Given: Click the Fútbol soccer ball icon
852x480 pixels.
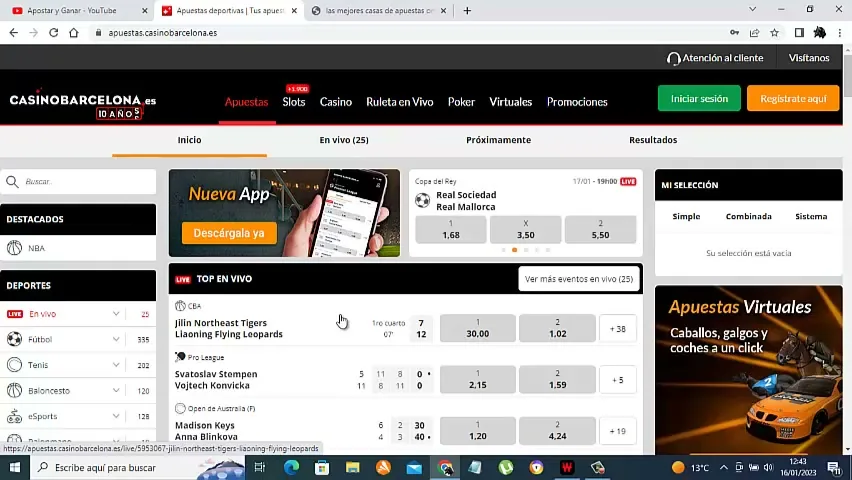Looking at the screenshot, I should pos(15,339).
